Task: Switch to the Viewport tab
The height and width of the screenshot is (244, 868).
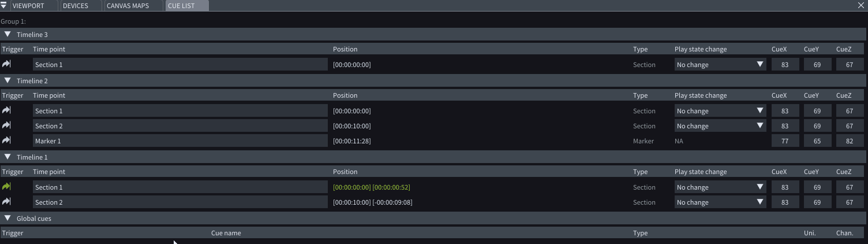Action: point(28,6)
